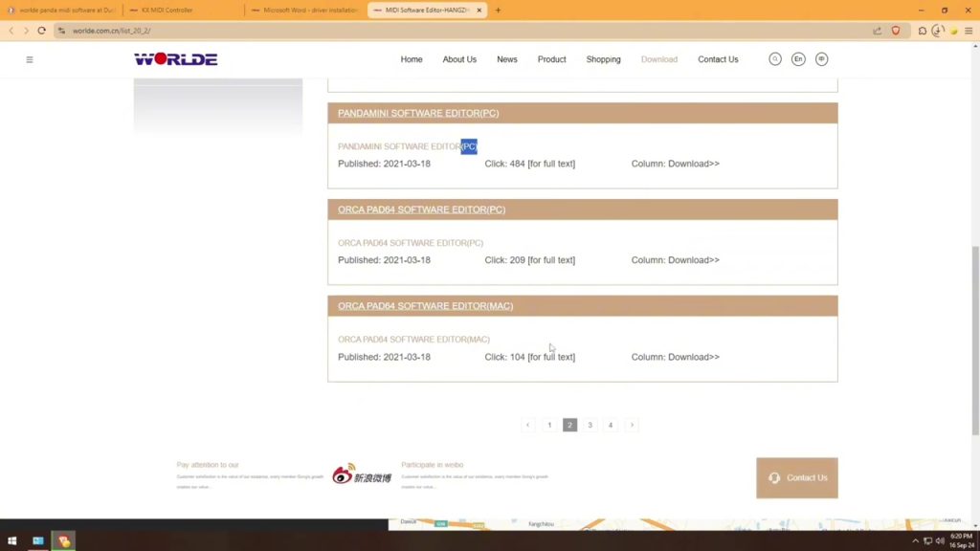Open the Windows Start menu
Viewport: 980px width, 551px height.
tap(11, 540)
